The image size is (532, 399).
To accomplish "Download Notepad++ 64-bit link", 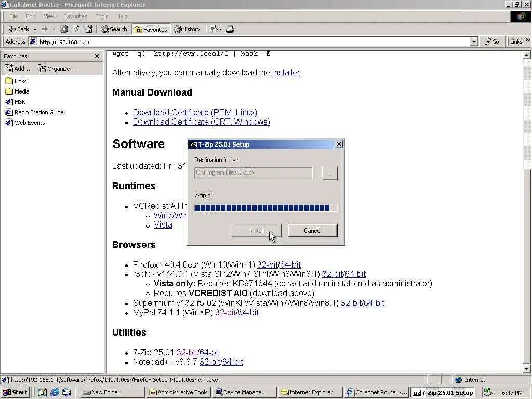I will point(233,362).
